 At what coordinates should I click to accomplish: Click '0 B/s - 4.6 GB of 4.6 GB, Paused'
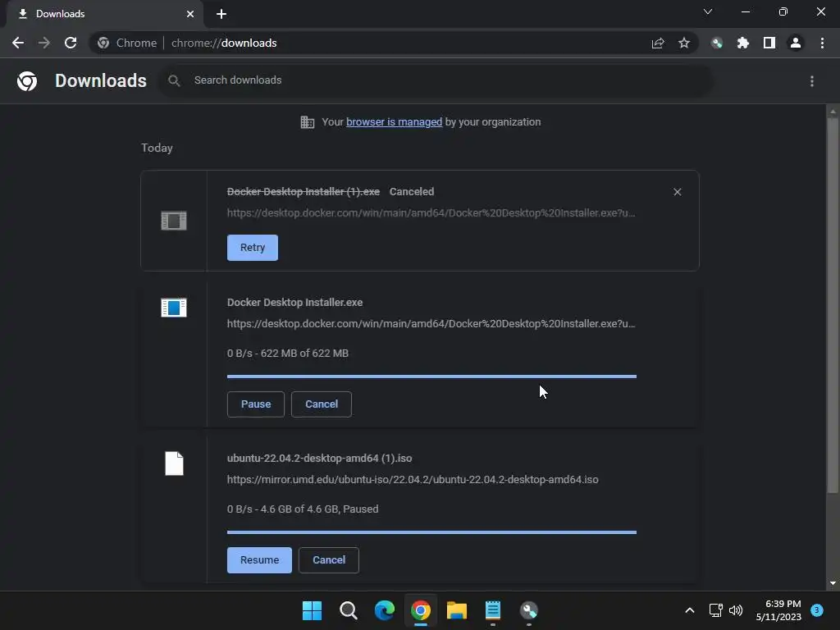[x=303, y=509]
